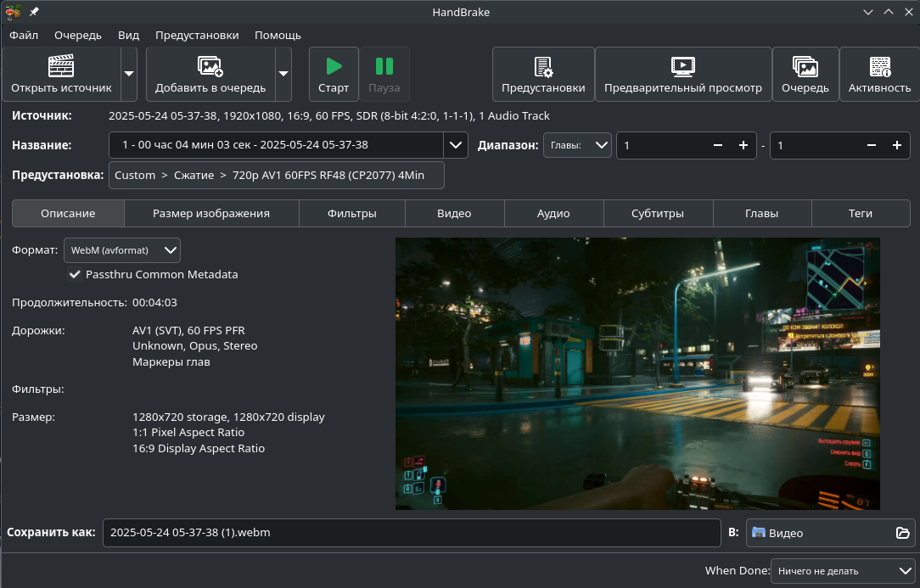This screenshot has width=920, height=588.
Task: Open the Open Source (Открыть источник) clapperboard button
Action: 61,75
